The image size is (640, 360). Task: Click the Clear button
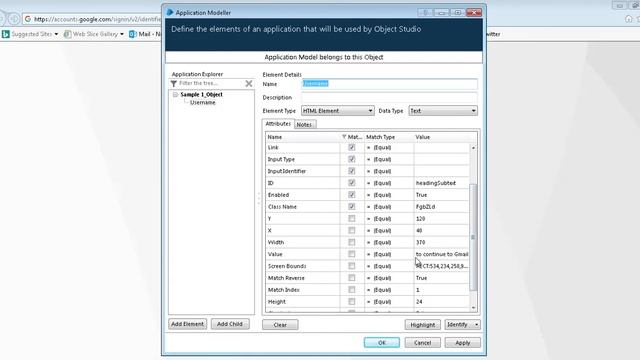tap(280, 325)
